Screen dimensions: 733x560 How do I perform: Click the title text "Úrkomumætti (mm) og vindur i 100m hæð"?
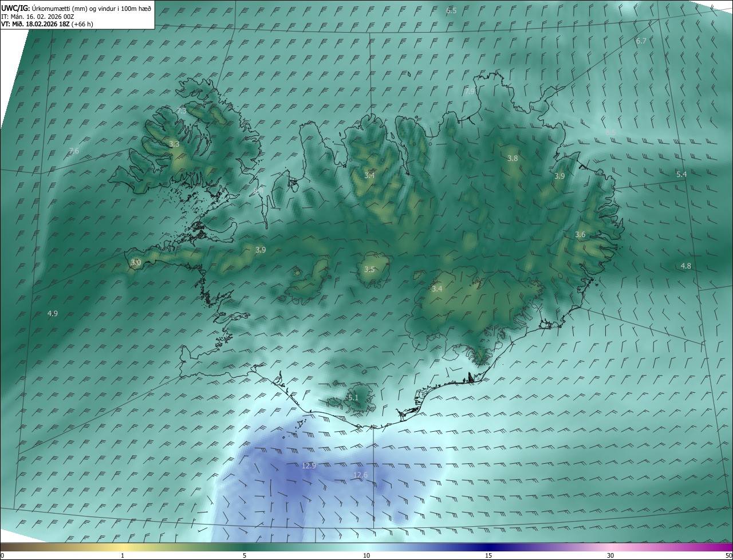click(91, 9)
